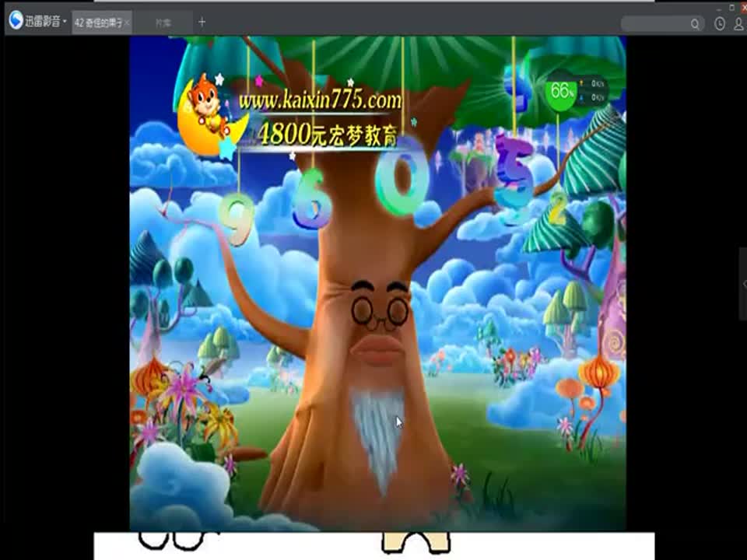747x560 pixels.
Task: Click the network speed readout beside 66%
Action: coord(596,90)
